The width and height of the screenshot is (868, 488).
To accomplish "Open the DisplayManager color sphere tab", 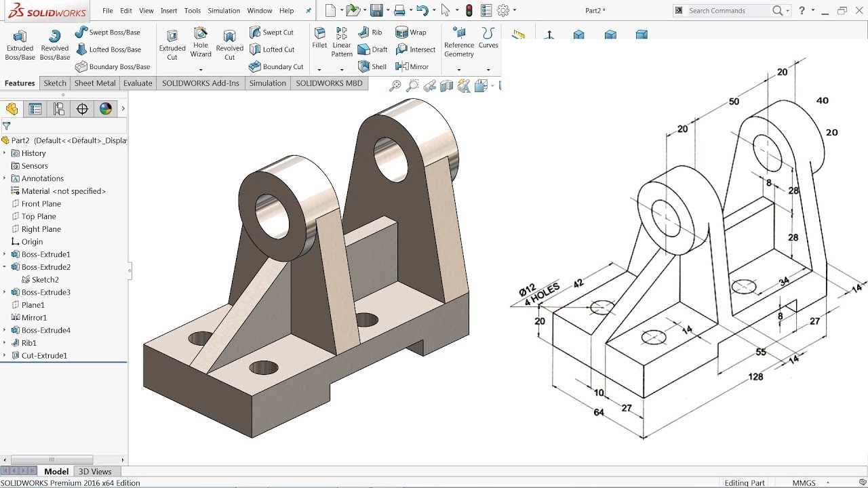I will 105,109.
